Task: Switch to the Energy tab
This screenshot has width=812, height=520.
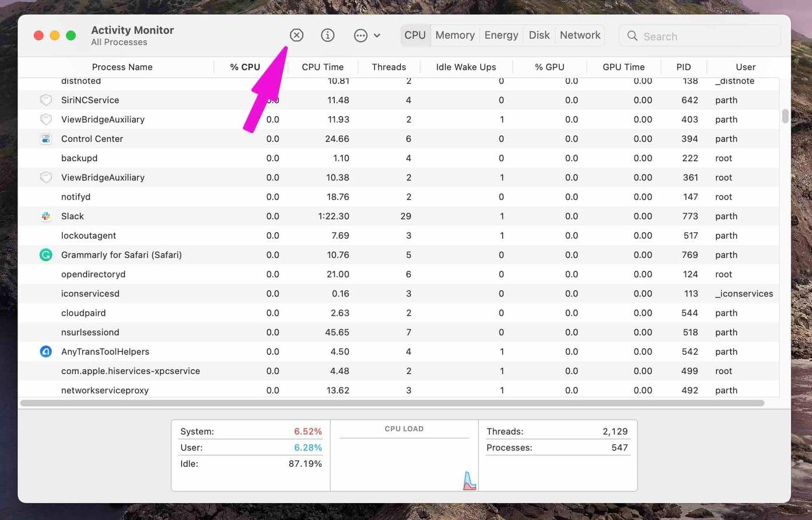Action: coord(501,35)
